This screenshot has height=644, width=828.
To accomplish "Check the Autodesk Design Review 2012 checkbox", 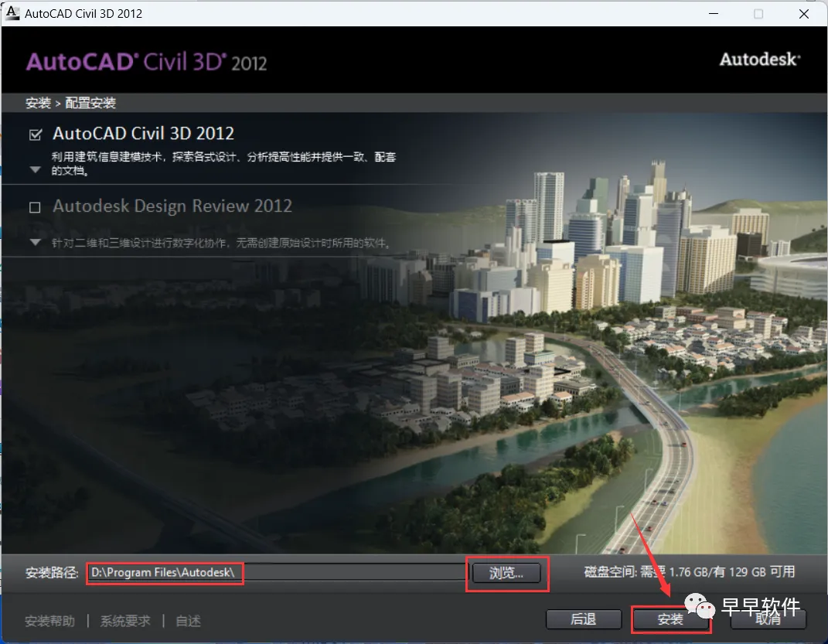I will (x=35, y=207).
